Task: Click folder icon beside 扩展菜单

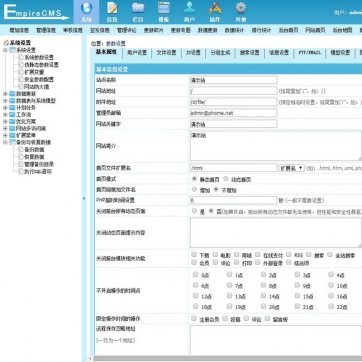Action: pos(12,135)
